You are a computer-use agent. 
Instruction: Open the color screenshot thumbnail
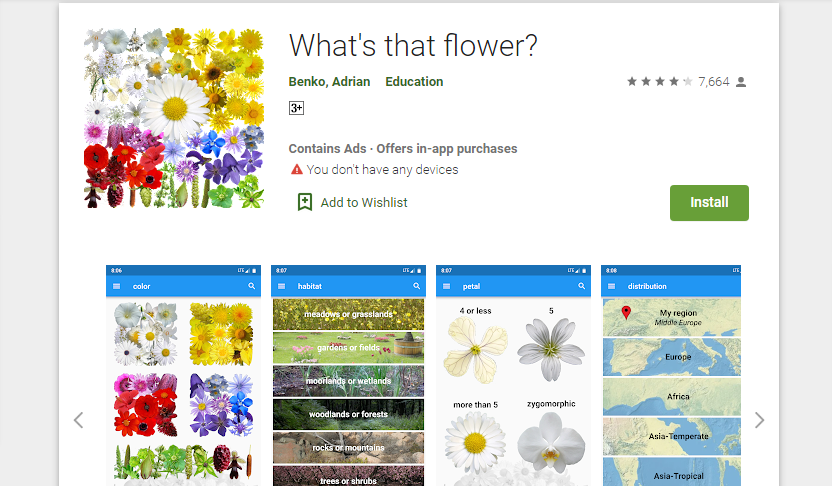pyautogui.click(x=184, y=376)
